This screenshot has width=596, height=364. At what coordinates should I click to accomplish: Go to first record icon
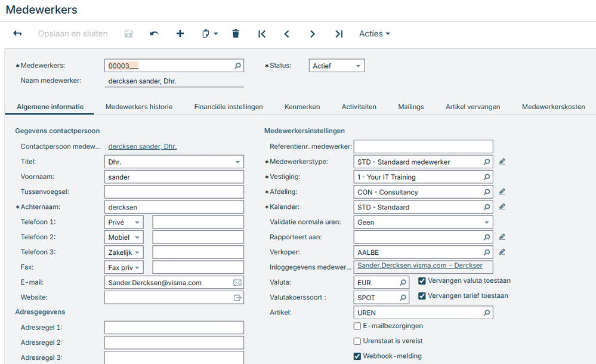coord(261,34)
